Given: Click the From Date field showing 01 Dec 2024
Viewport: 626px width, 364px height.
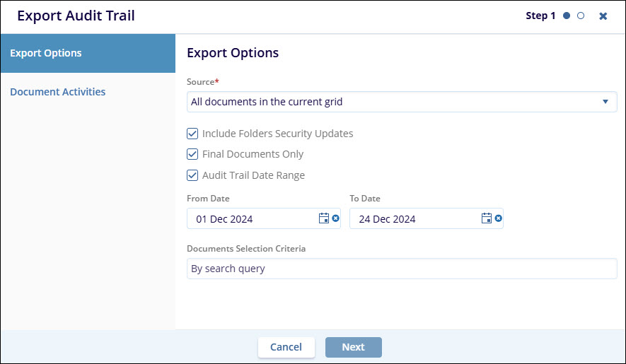Looking at the screenshot, I should tap(251, 218).
